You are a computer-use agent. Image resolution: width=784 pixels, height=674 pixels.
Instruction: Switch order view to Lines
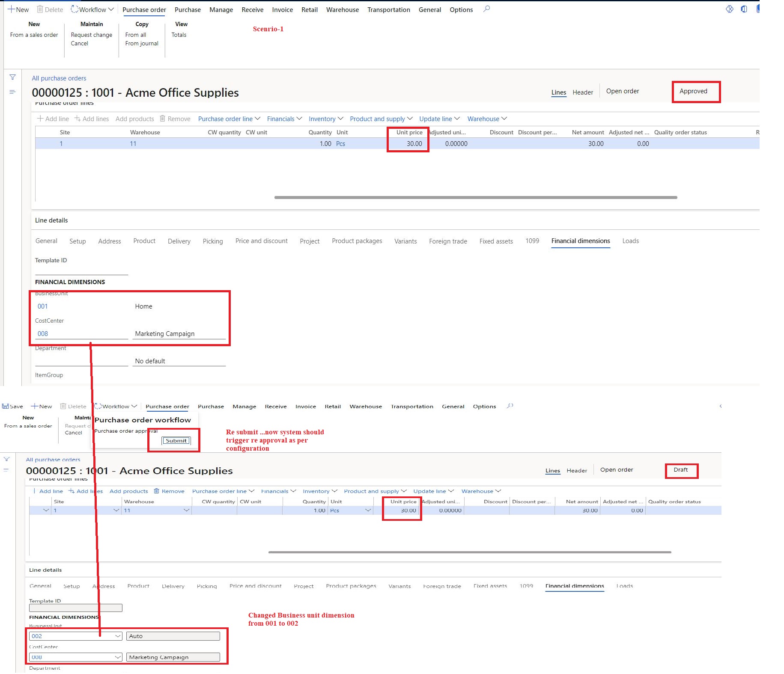[x=558, y=92]
